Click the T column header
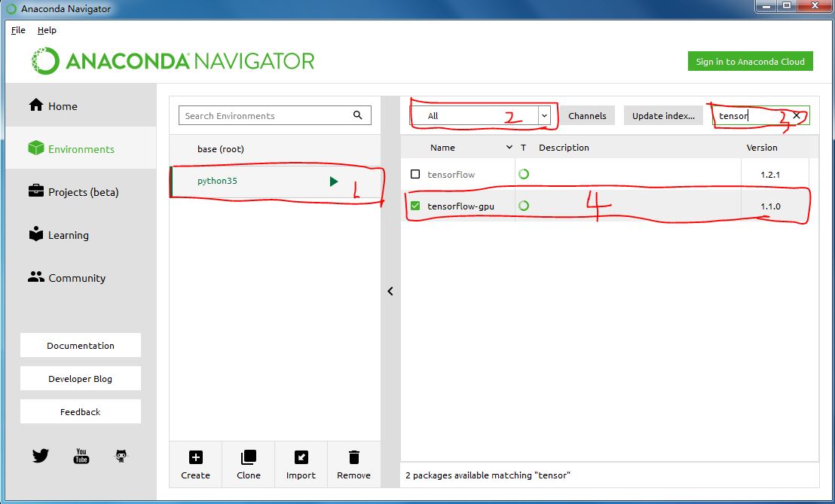Image resolution: width=835 pixels, height=504 pixels. [x=524, y=148]
